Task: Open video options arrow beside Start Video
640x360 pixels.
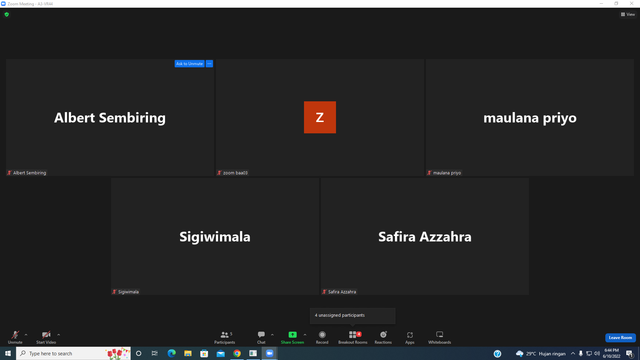Action: click(59, 335)
